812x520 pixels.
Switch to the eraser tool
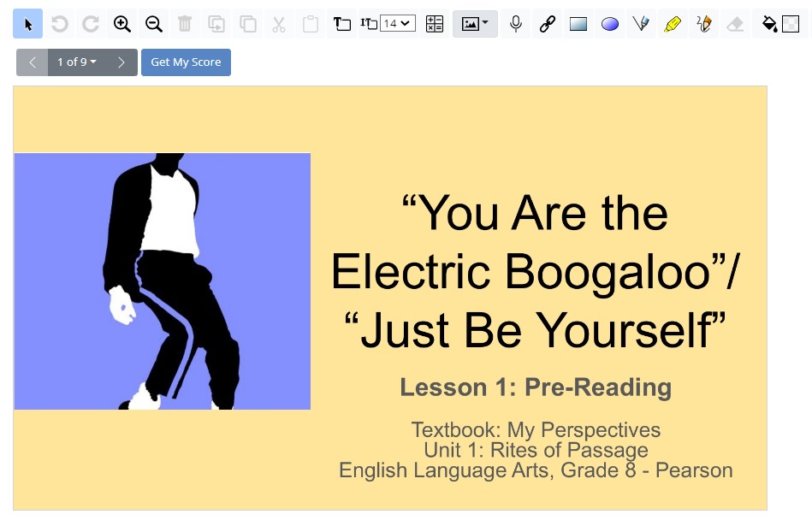pyautogui.click(x=734, y=23)
